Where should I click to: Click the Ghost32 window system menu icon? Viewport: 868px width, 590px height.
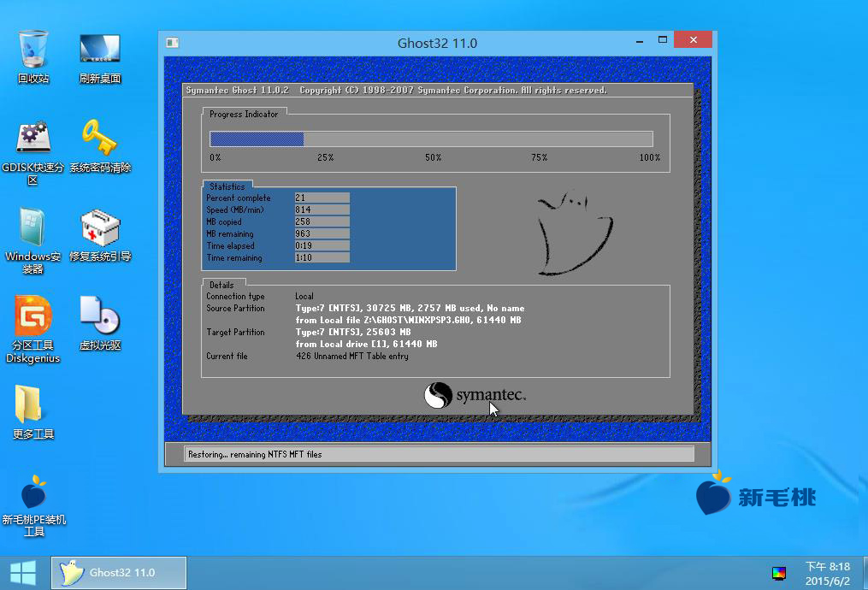pyautogui.click(x=172, y=43)
